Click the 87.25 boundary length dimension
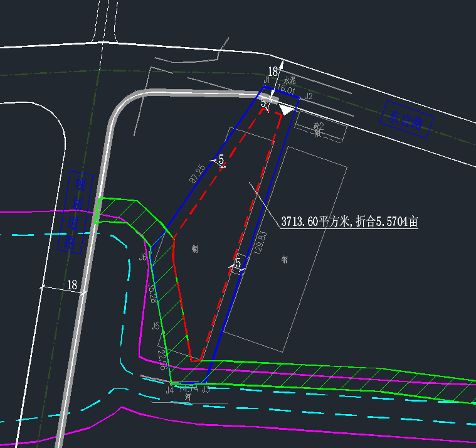476x448 pixels. point(197,173)
